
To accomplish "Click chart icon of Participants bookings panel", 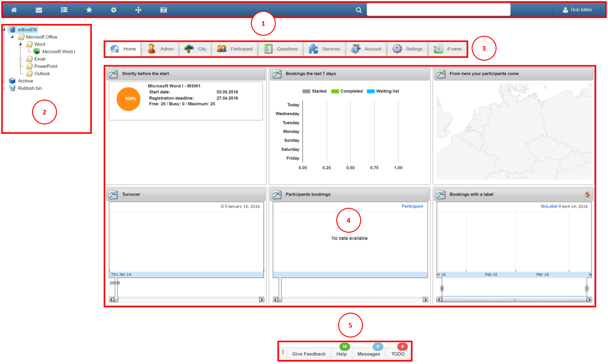I will 277,194.
